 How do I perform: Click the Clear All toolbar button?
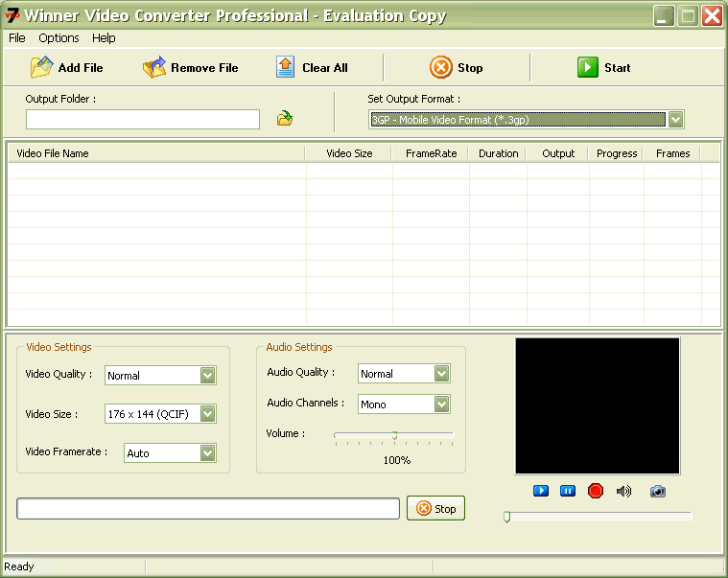312,68
